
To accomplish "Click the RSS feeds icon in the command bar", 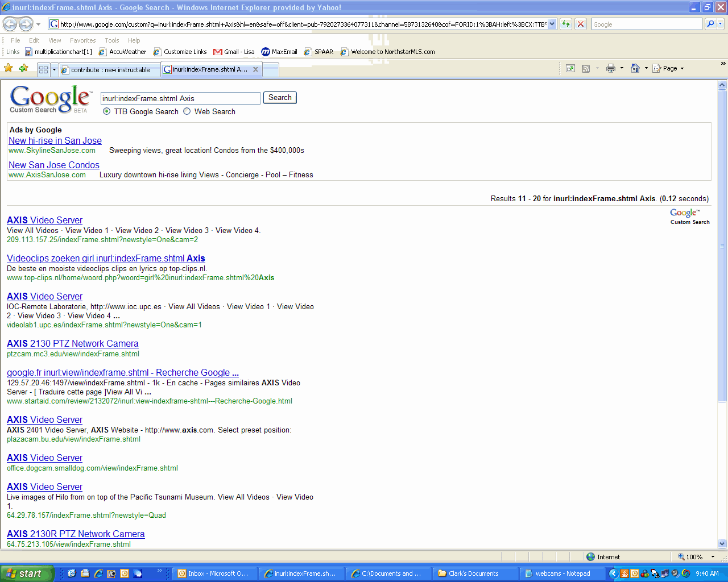I will pyautogui.click(x=586, y=68).
